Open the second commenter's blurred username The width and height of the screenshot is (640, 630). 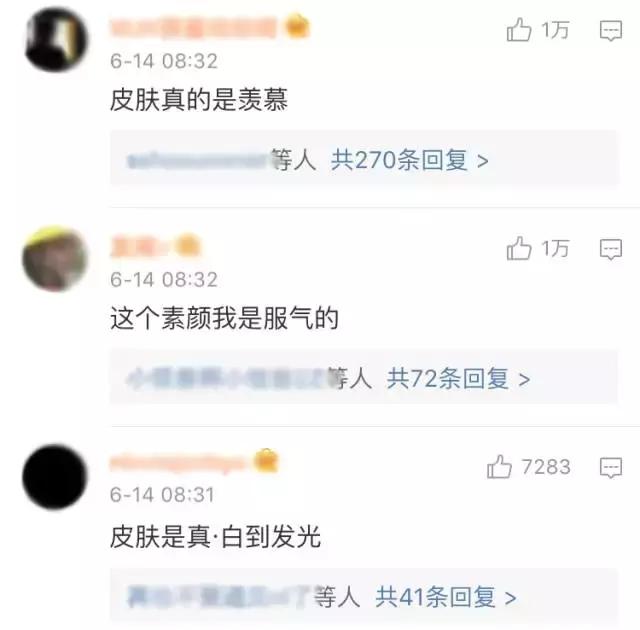(141, 246)
